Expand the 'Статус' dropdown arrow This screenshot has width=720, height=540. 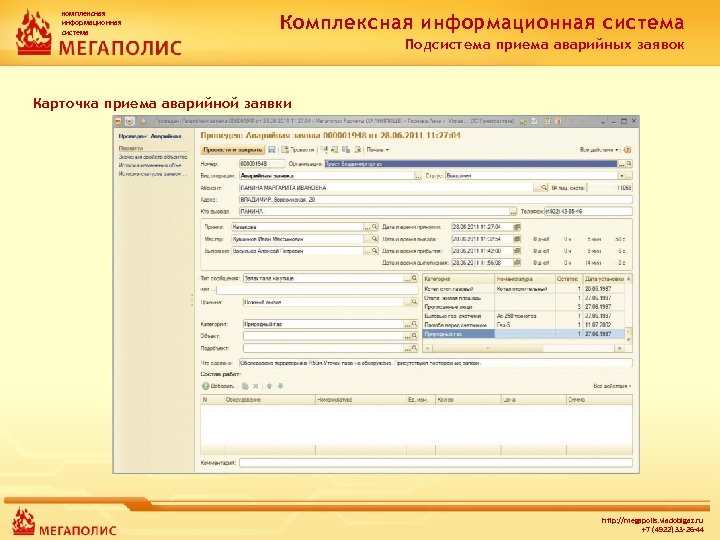621,176
